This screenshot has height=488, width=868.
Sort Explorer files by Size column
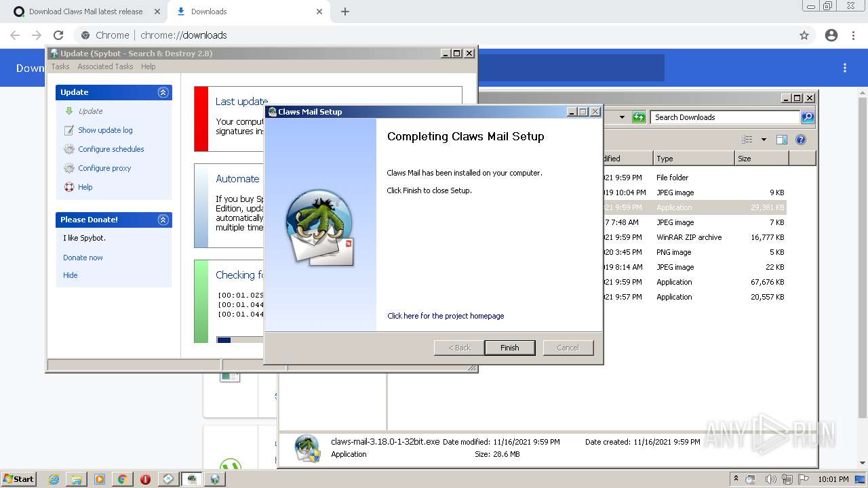(x=762, y=159)
